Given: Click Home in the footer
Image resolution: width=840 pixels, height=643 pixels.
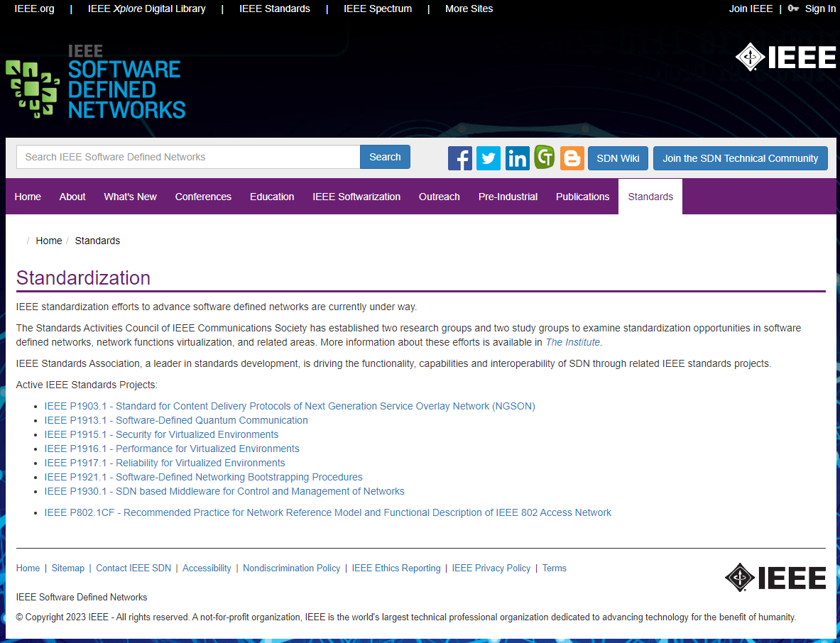Looking at the screenshot, I should click(28, 568).
